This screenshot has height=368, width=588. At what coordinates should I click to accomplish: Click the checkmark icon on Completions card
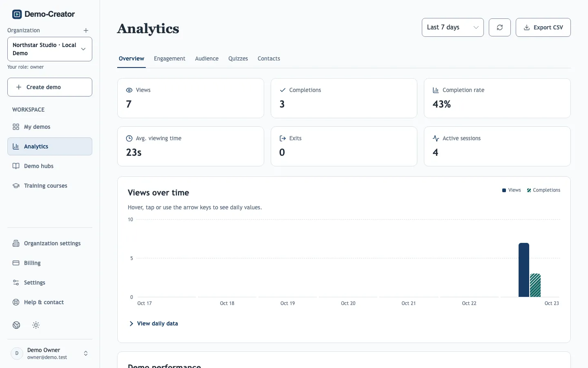coord(283,90)
